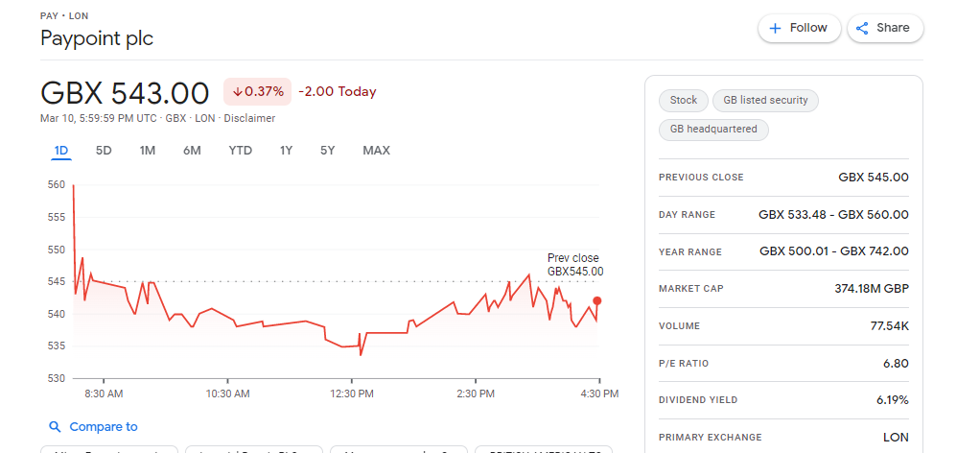
Task: Click the Share button
Action: point(885,28)
